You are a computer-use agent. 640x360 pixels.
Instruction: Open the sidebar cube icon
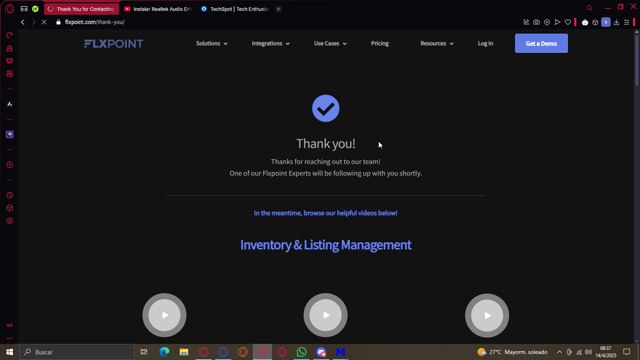10,208
